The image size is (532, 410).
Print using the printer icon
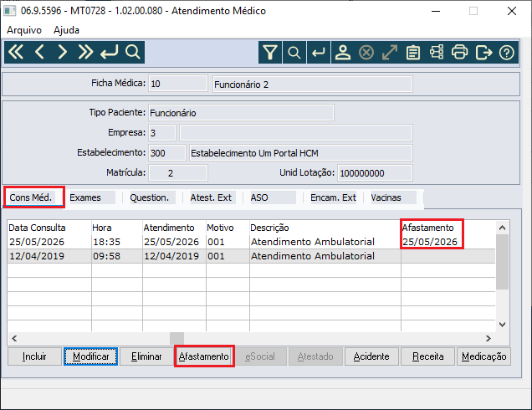click(460, 53)
